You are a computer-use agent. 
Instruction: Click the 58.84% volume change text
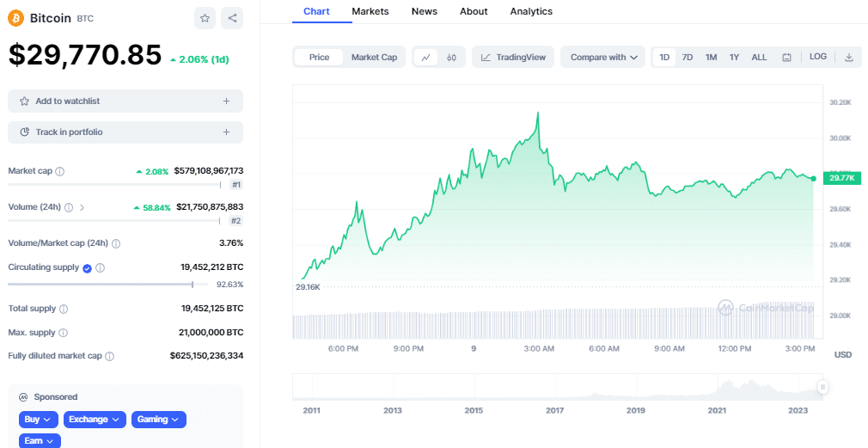(x=152, y=208)
